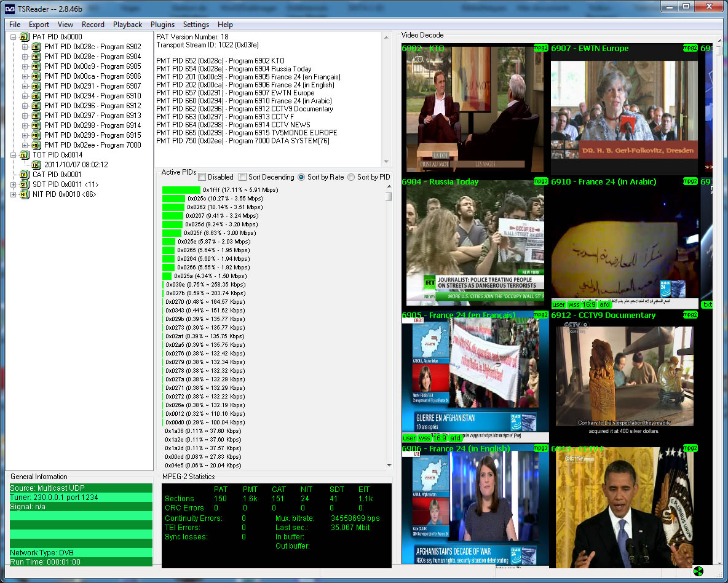Image resolution: width=728 pixels, height=583 pixels.
Task: Click the 6913 CCTV F video thumbnail
Action: coord(625,506)
